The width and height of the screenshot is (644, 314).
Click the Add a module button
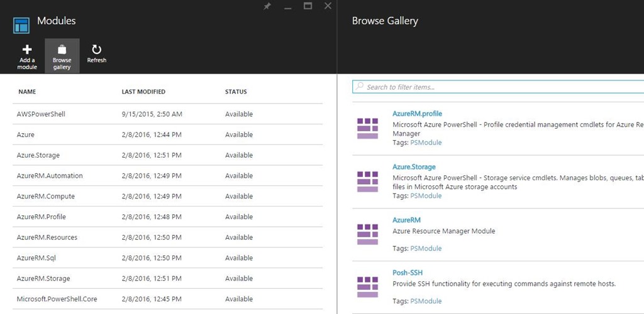27,57
